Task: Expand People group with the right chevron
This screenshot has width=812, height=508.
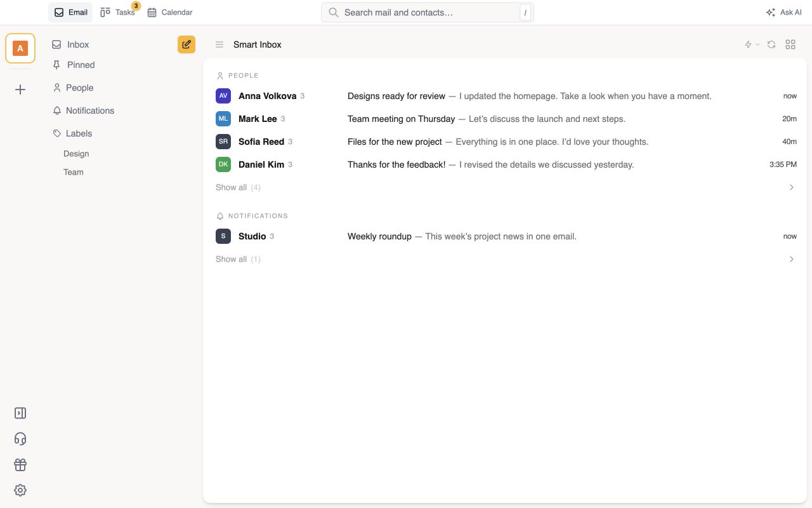Action: point(792,187)
